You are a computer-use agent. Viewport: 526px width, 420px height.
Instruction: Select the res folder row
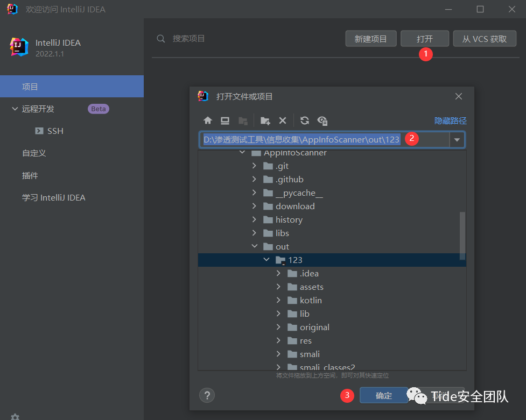pyautogui.click(x=332, y=340)
